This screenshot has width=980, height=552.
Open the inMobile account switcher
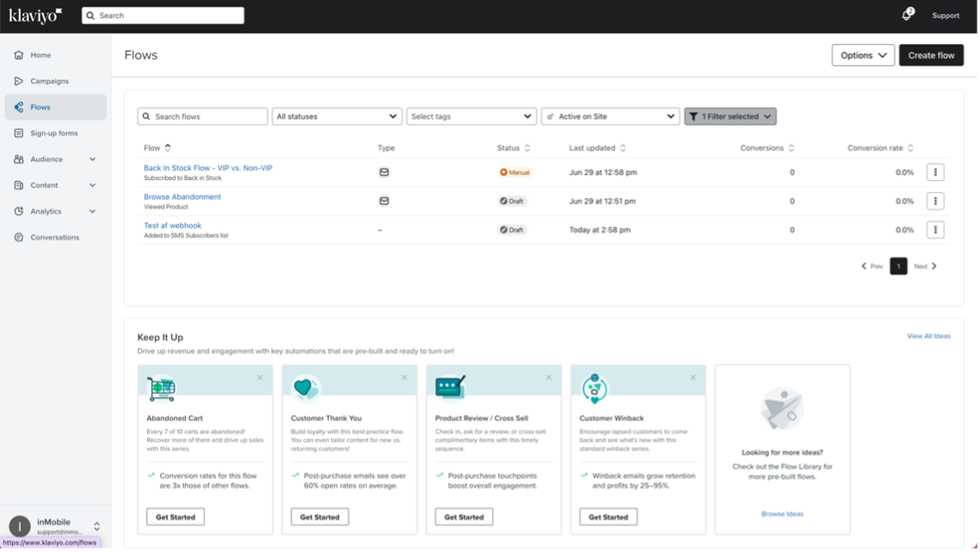(97, 526)
